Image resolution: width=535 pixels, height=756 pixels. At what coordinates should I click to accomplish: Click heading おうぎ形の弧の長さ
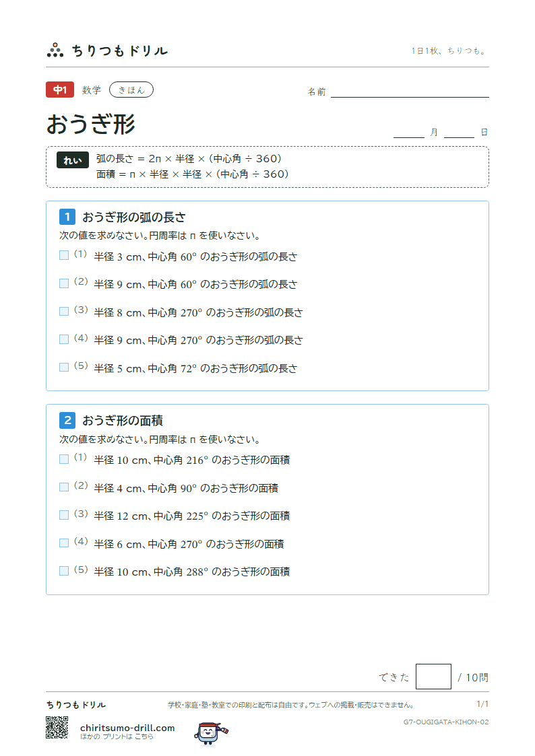pyautogui.click(x=133, y=217)
